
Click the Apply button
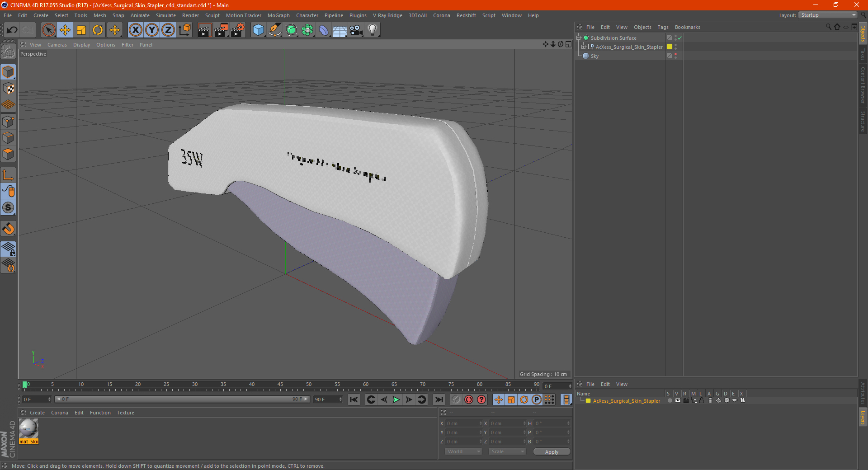pyautogui.click(x=552, y=452)
